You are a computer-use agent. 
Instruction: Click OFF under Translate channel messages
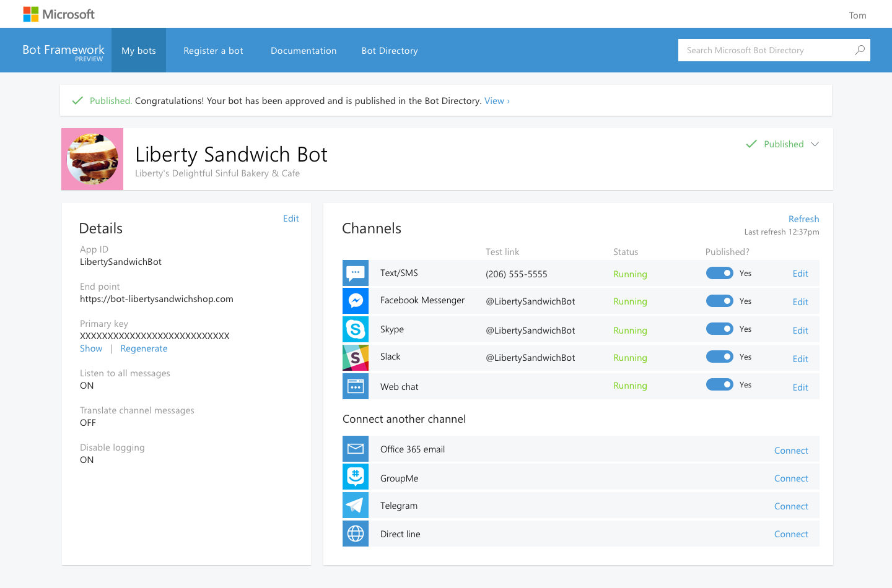click(x=88, y=423)
